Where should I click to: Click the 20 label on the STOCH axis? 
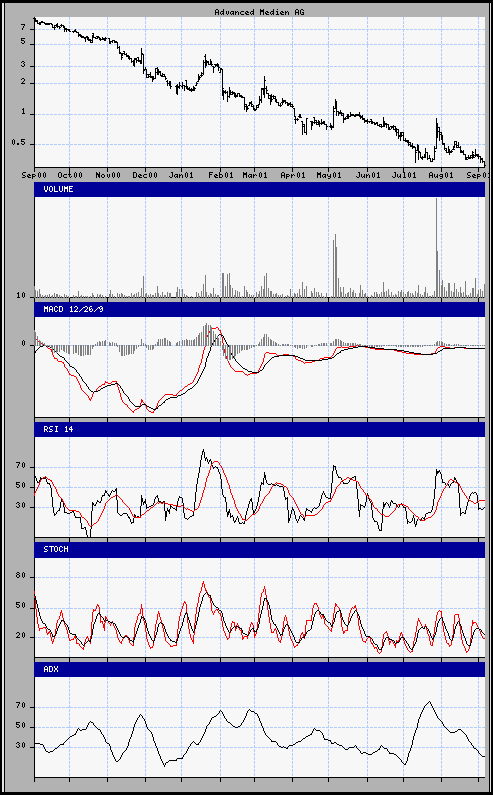[x=21, y=637]
